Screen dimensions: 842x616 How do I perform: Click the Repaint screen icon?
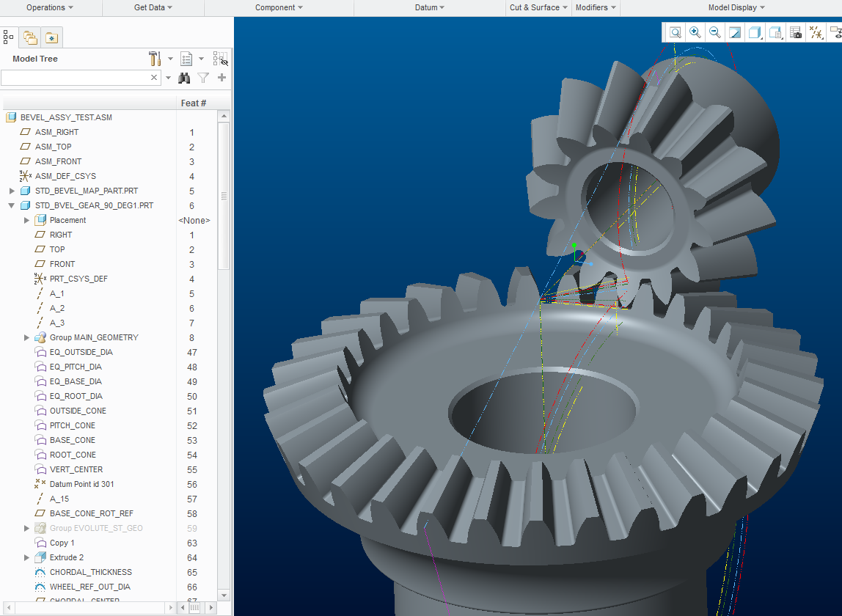736,32
